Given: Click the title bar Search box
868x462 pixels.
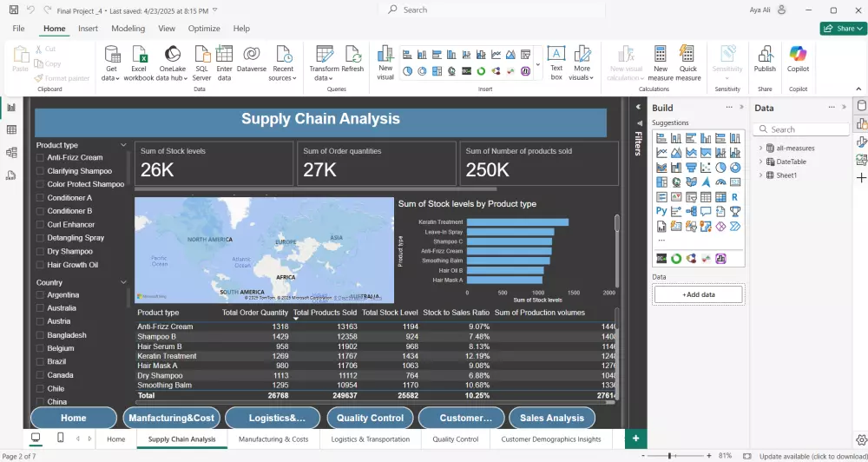Looking at the screenshot, I should (492, 10).
